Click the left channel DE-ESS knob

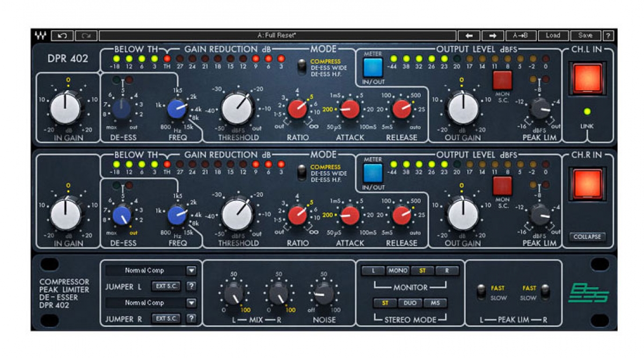click(x=121, y=109)
